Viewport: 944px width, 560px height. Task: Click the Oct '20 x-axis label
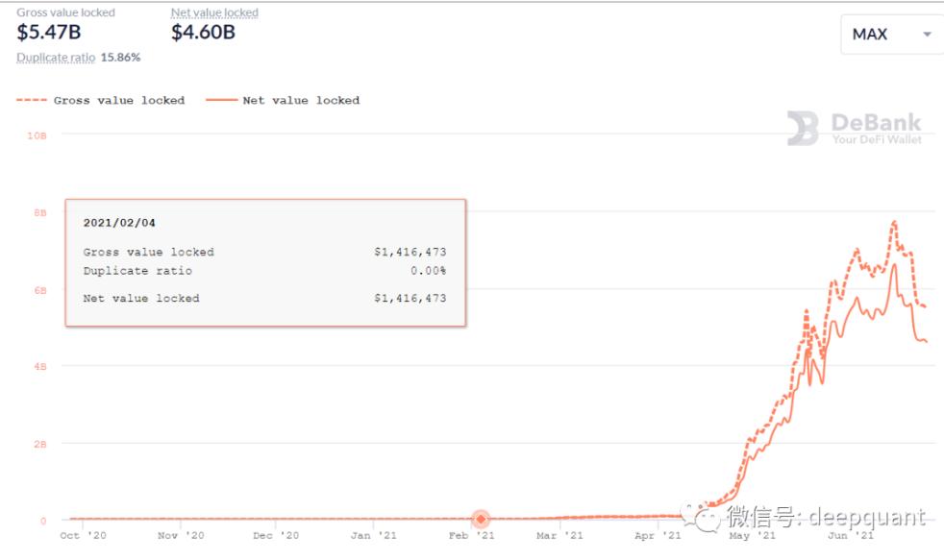pyautogui.click(x=83, y=535)
